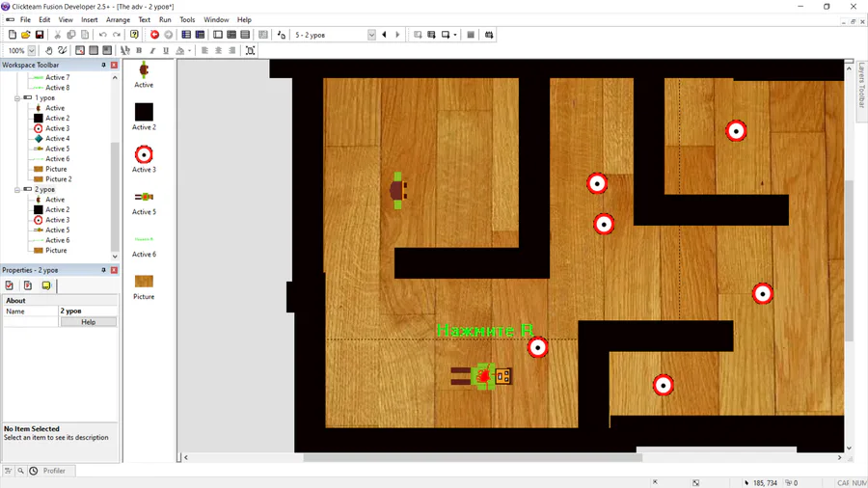Screen dimensions: 868x488
Task: Open the help contents question-mark icon
Action: [x=134, y=35]
